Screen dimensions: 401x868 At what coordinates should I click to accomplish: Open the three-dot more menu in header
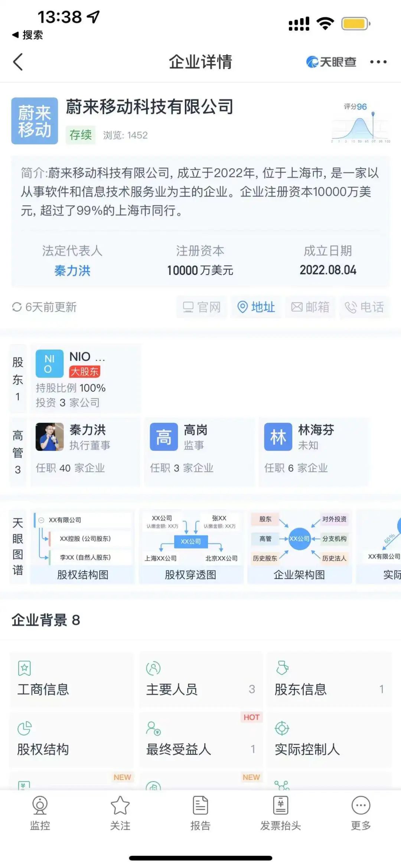378,62
